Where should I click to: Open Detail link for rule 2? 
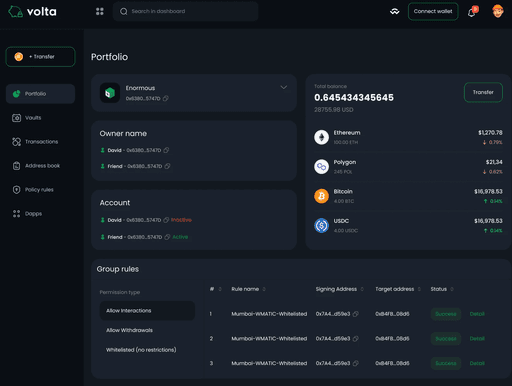(x=477, y=339)
